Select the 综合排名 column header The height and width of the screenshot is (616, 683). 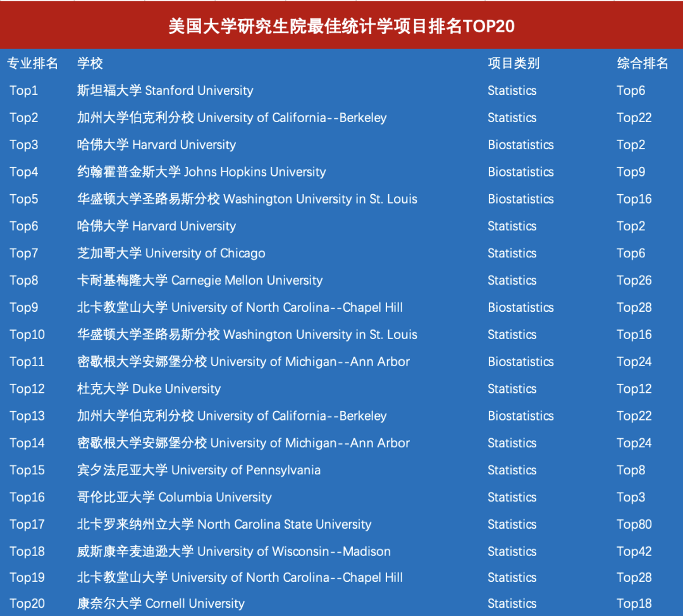[643, 63]
